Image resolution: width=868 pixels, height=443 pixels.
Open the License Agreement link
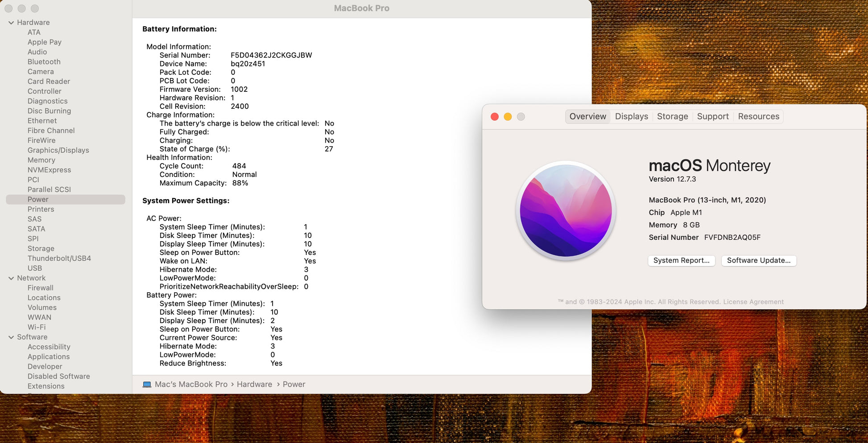click(x=753, y=302)
